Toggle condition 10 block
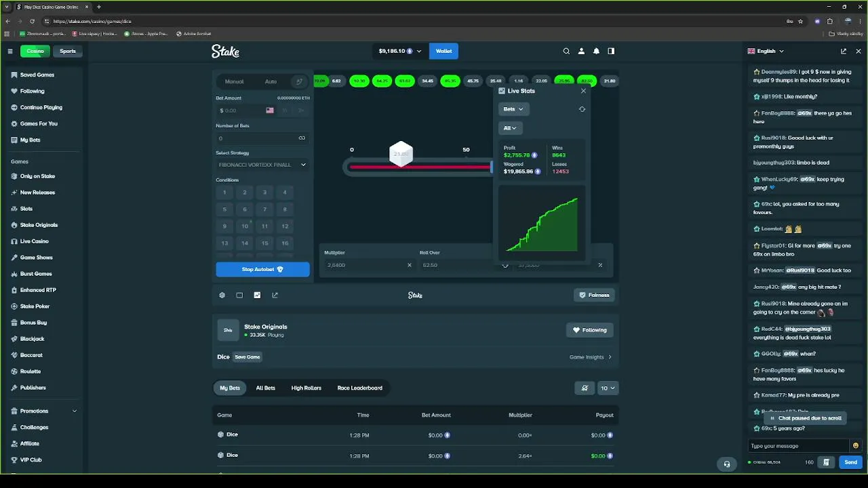The height and width of the screenshot is (488, 868). point(245,226)
